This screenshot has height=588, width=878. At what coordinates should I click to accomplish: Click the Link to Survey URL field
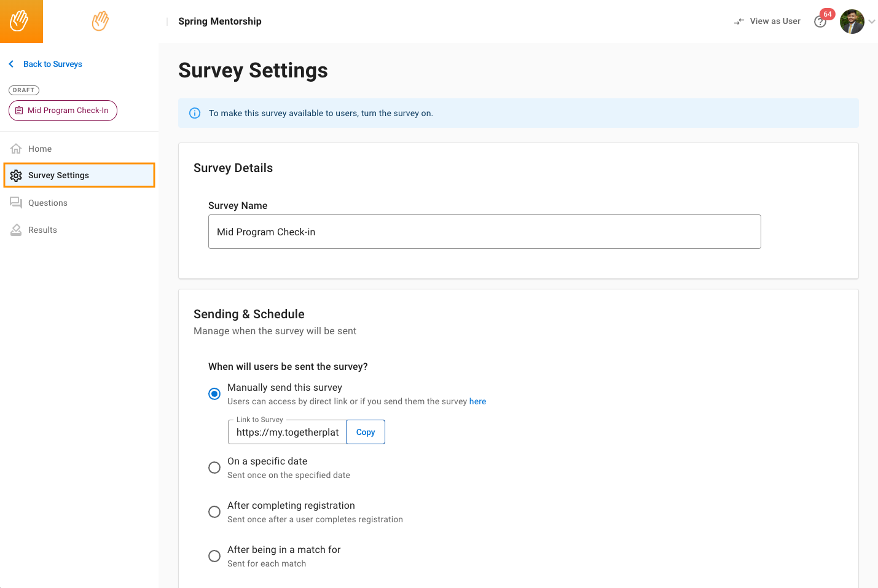point(287,432)
